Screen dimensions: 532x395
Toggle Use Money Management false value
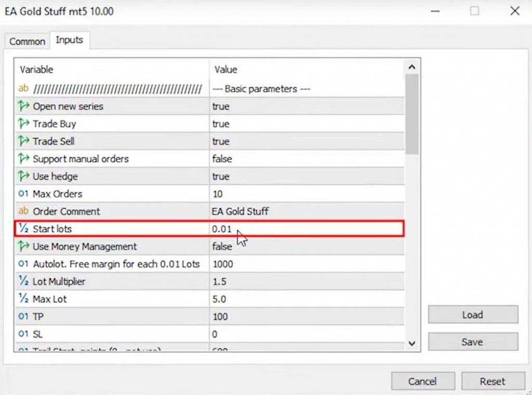[x=222, y=247]
